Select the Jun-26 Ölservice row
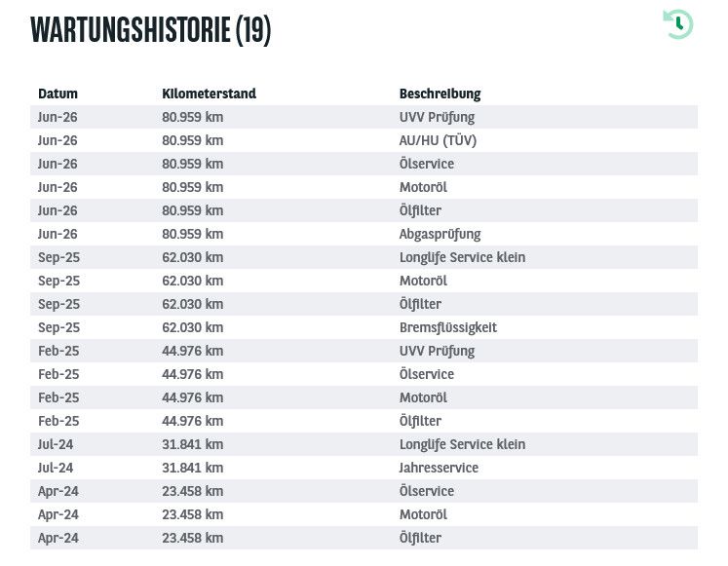Image resolution: width=728 pixels, height=566 pixels. [364, 164]
